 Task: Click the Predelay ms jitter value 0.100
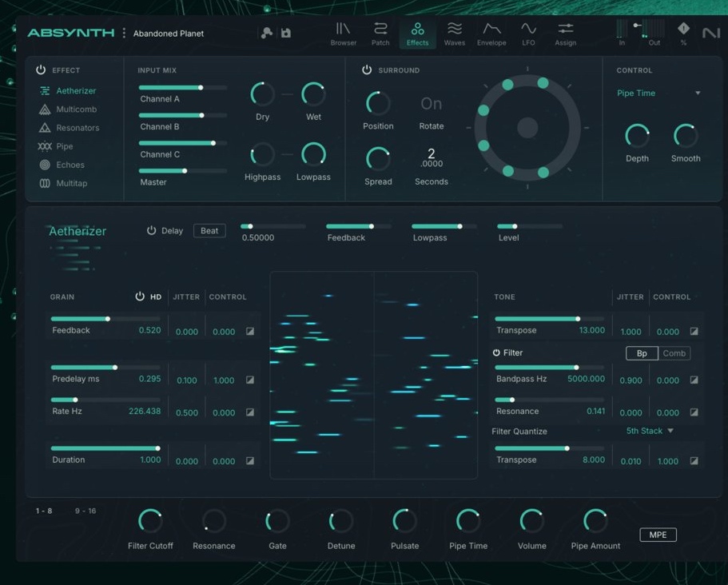coord(187,380)
